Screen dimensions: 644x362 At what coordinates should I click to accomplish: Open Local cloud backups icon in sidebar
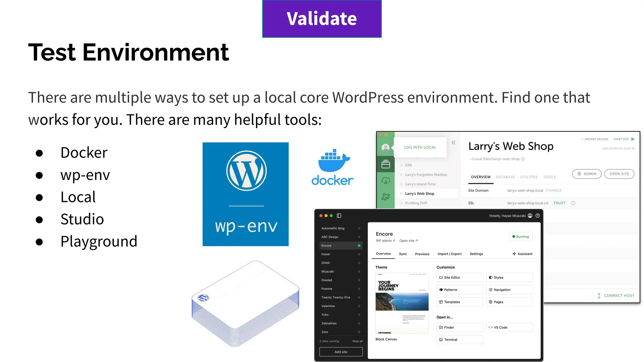coord(386,180)
